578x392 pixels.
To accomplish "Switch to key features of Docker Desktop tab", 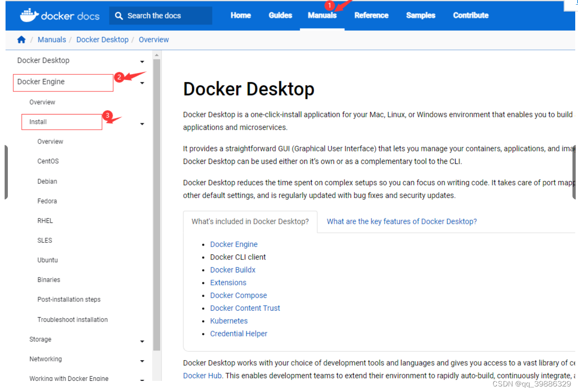I will (402, 222).
